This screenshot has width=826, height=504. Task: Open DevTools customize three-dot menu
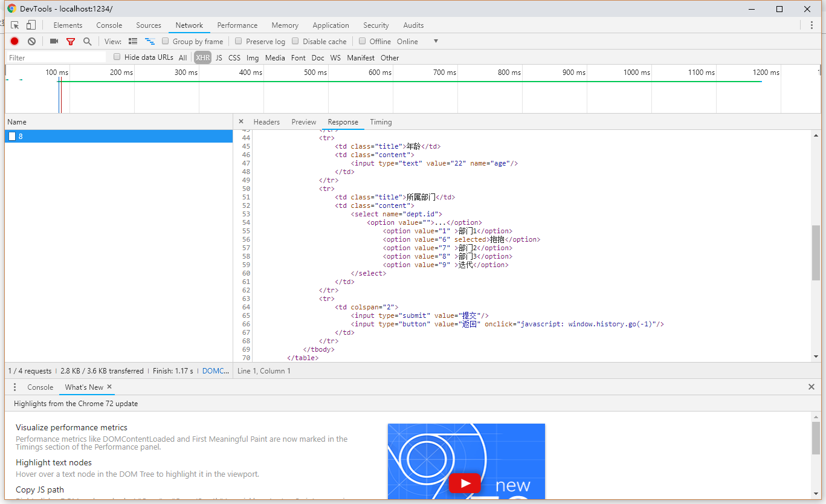coord(811,25)
